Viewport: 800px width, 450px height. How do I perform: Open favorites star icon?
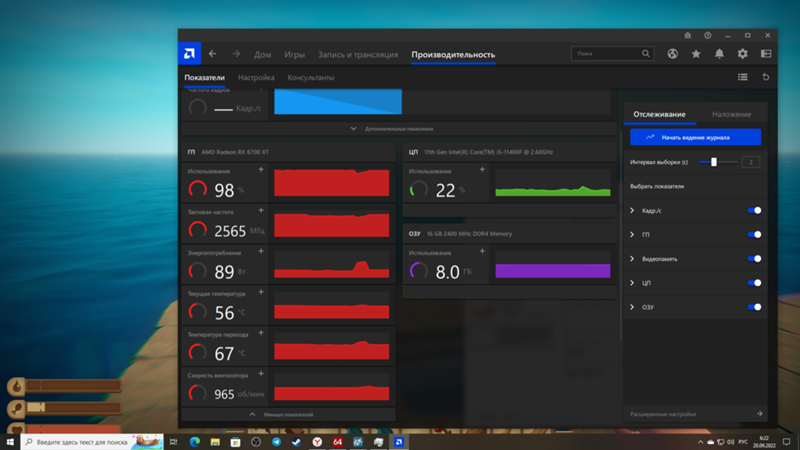(696, 54)
